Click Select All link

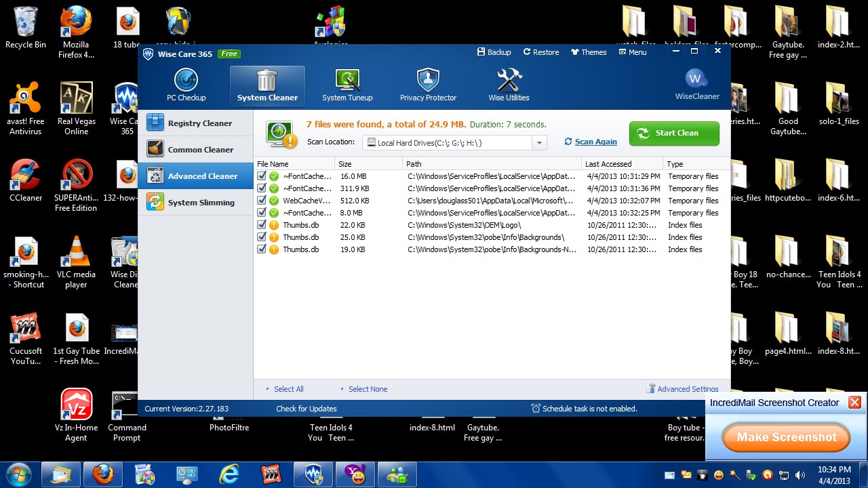click(288, 389)
